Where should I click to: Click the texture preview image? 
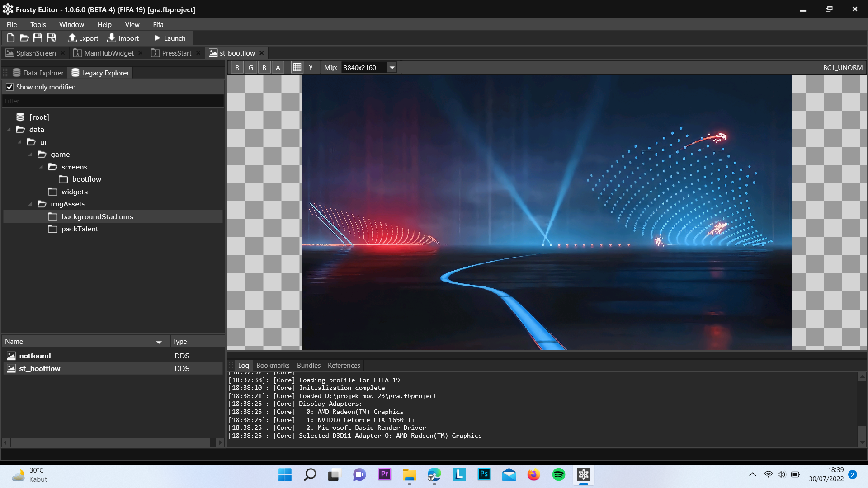click(x=547, y=212)
